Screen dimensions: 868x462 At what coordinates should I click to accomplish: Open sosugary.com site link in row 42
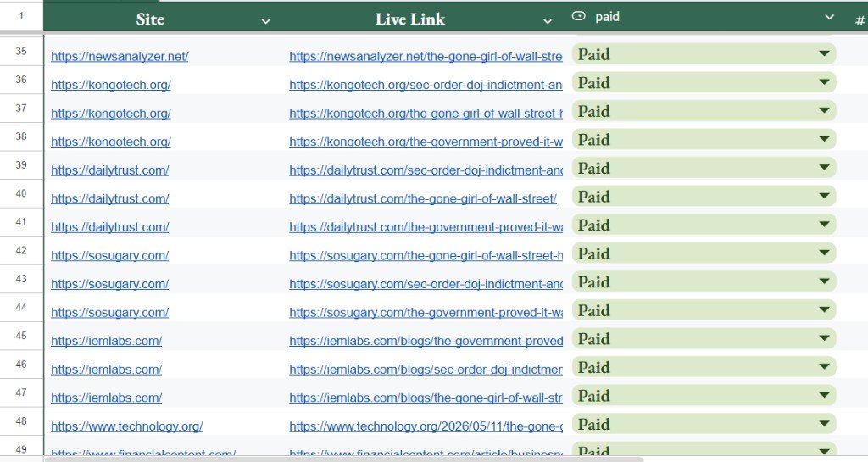click(x=109, y=255)
